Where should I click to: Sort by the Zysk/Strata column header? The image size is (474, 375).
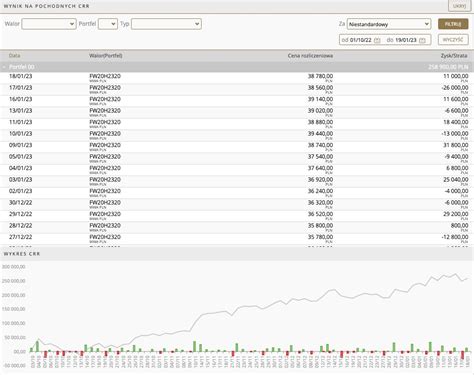coord(454,56)
